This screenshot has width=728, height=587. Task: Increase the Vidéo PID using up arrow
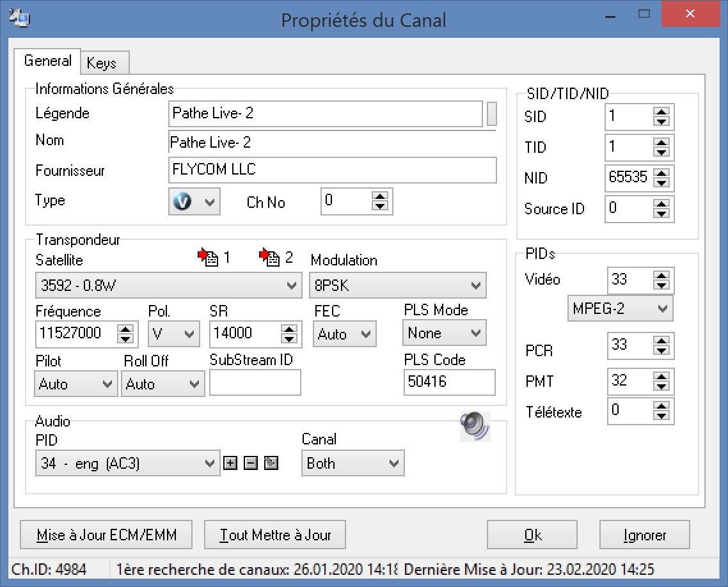coord(661,275)
